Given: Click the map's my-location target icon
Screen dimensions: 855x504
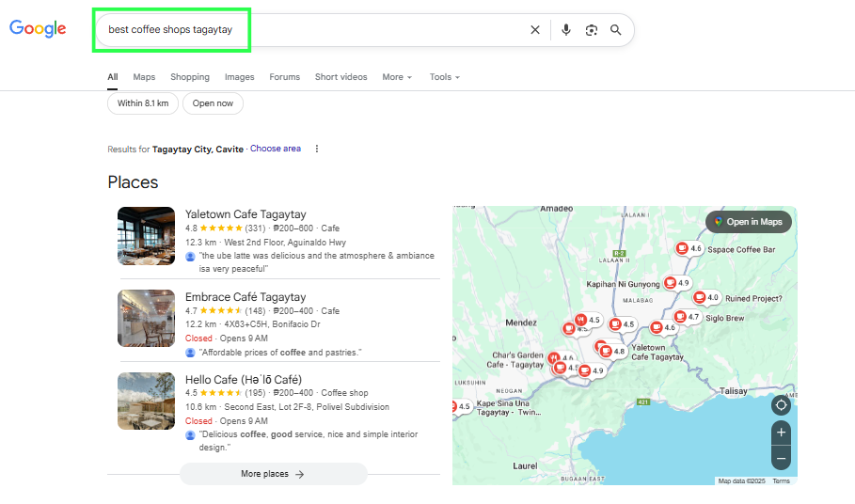Looking at the screenshot, I should pos(781,405).
